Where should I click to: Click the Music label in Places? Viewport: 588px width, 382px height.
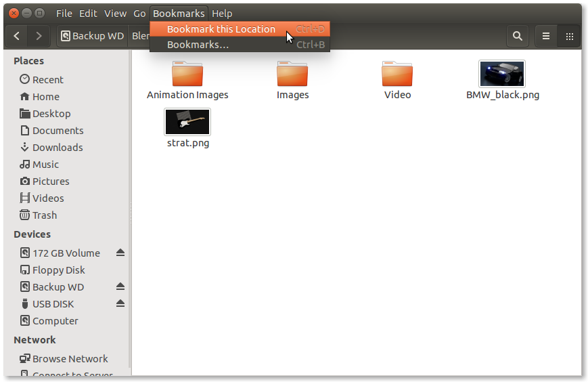(x=46, y=165)
